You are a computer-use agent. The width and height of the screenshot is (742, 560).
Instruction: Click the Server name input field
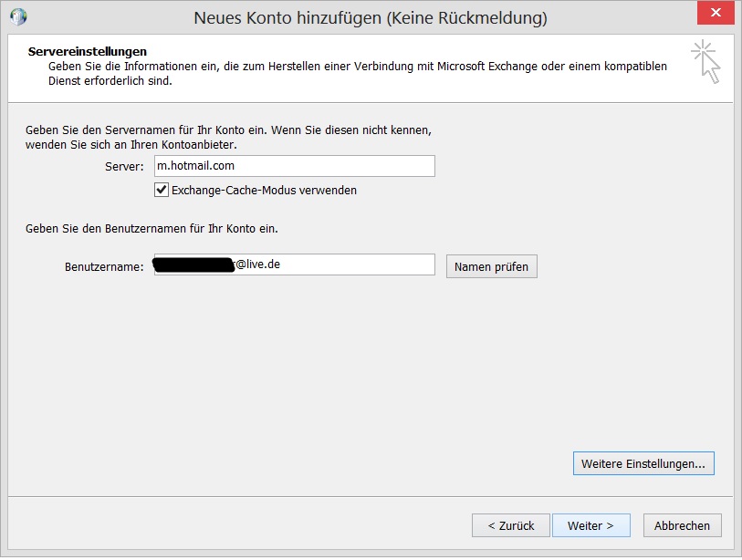295,166
